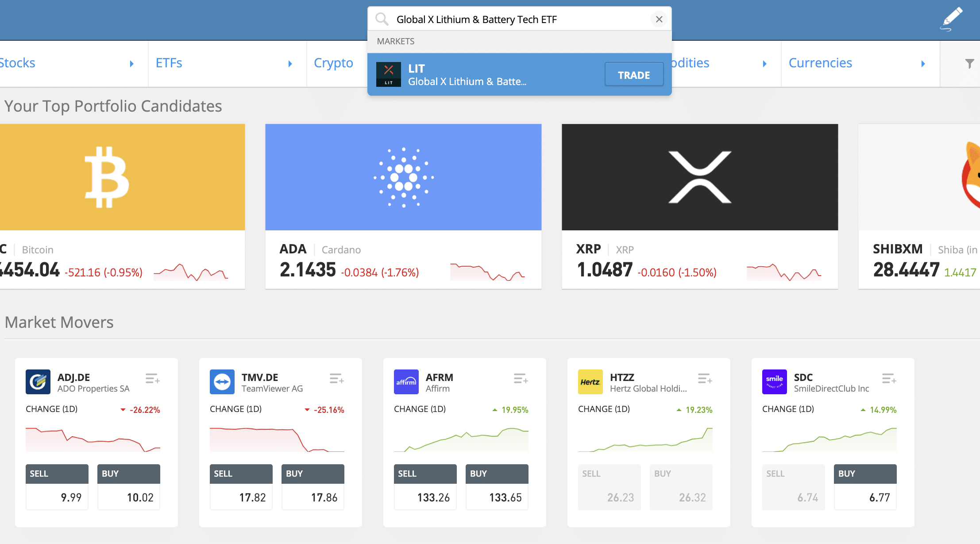
Task: Expand the Stocks category arrow
Action: click(x=131, y=64)
